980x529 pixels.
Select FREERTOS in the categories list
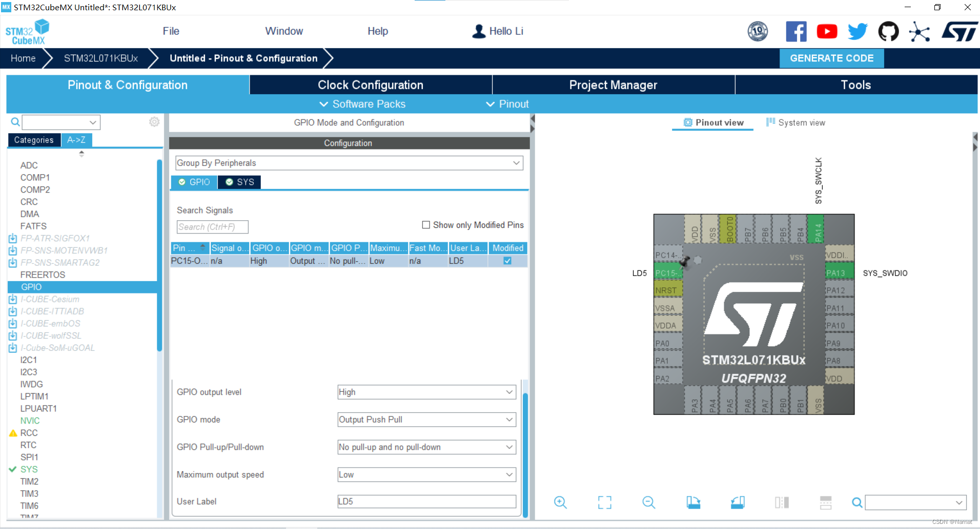pyautogui.click(x=43, y=274)
